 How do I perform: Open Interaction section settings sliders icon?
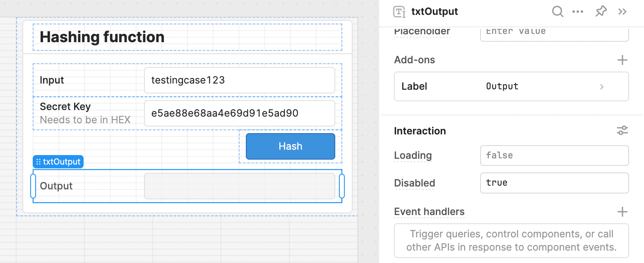[x=622, y=131]
